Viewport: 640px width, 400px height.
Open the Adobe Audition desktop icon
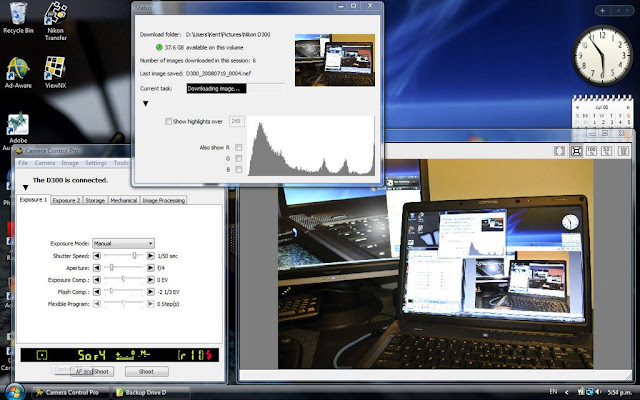coord(18,129)
